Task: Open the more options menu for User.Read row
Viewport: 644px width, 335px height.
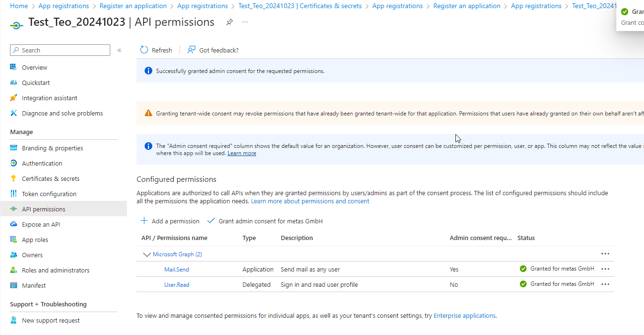Action: coord(605,284)
